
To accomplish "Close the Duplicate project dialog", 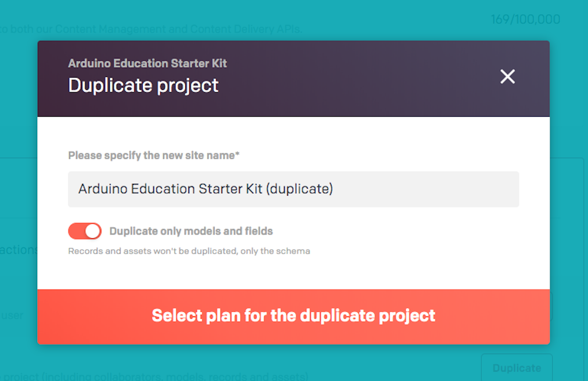I will [x=508, y=76].
